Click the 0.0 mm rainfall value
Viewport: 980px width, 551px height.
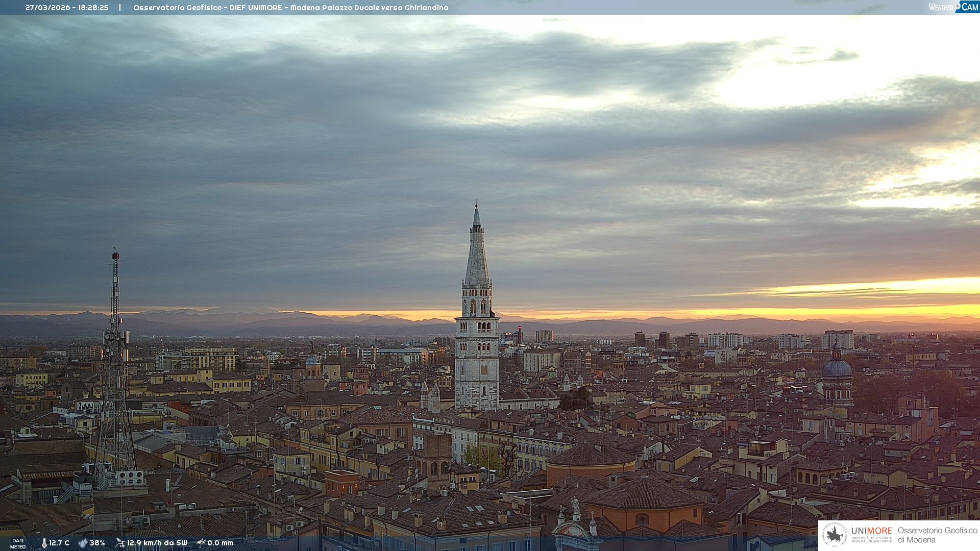coord(220,543)
